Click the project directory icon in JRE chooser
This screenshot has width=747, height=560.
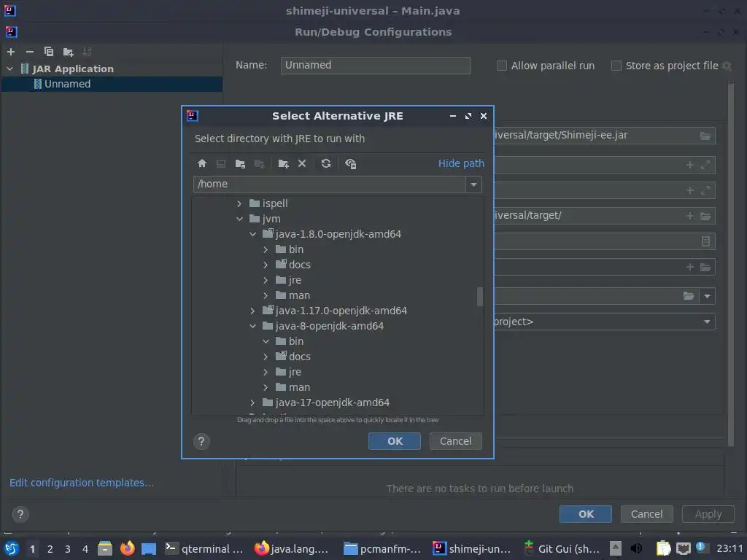[x=240, y=163]
